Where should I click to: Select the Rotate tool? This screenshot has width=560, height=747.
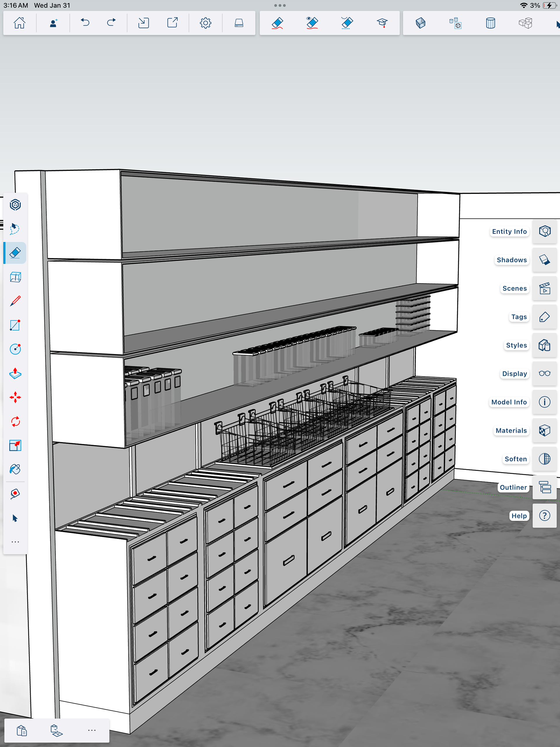point(15,421)
